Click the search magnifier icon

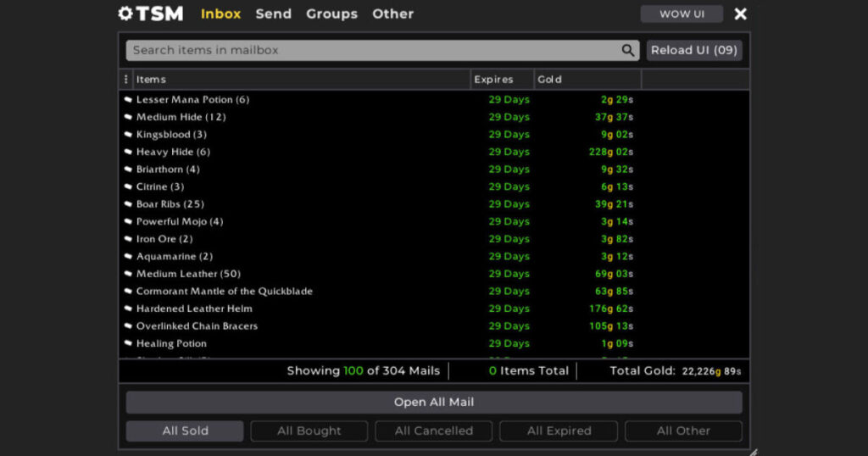628,50
